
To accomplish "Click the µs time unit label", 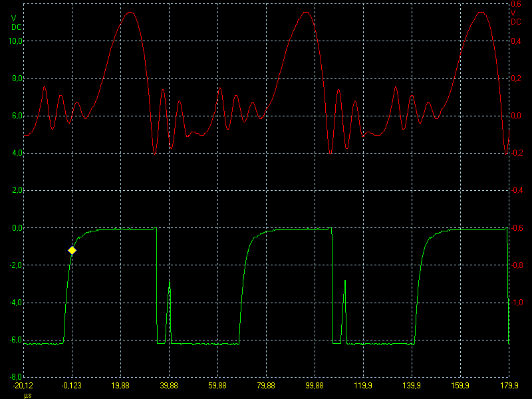I will (x=28, y=396).
